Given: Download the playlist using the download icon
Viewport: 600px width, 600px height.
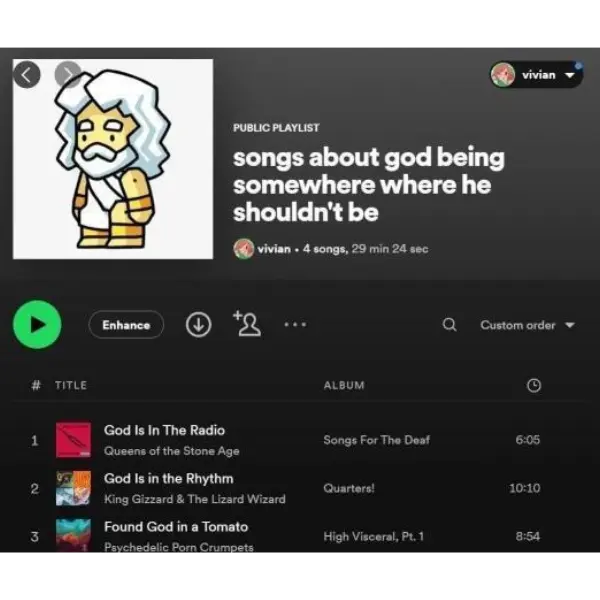Looking at the screenshot, I should (199, 324).
